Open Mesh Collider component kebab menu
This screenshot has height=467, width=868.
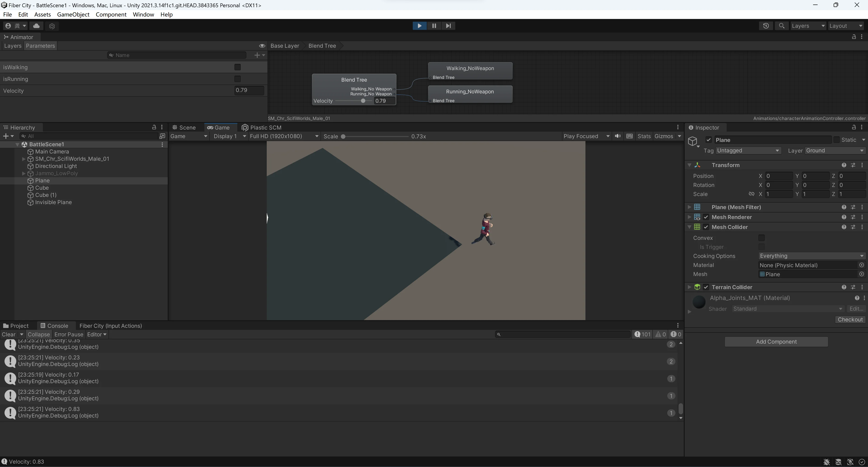point(862,227)
